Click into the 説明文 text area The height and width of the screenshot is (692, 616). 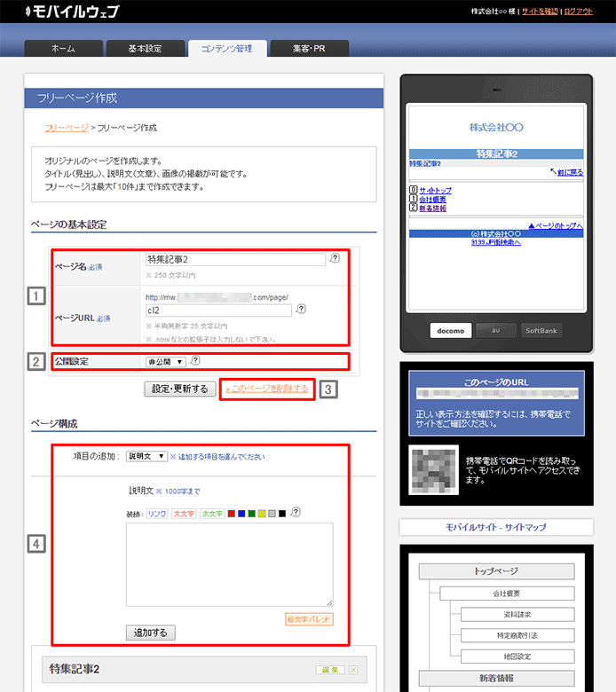coord(229,564)
